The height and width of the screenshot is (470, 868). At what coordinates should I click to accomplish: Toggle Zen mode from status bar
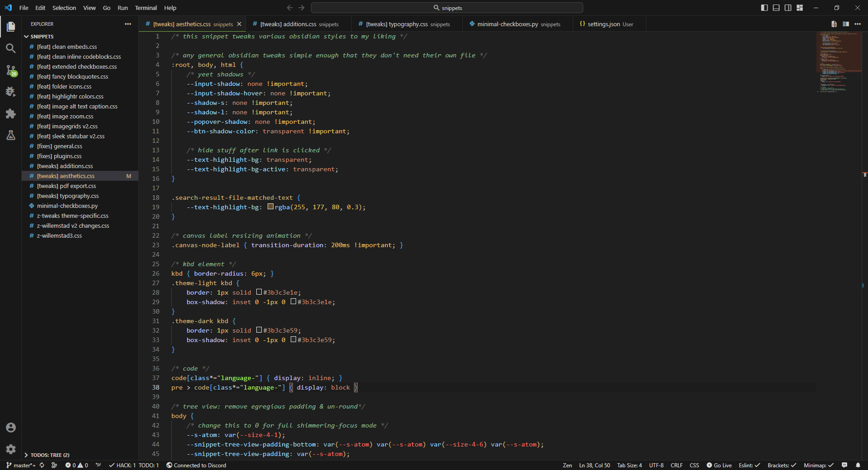(567, 465)
